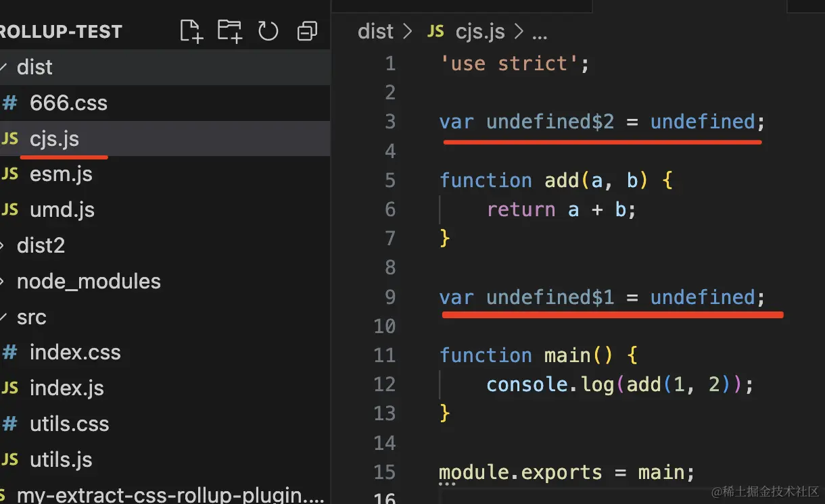Click line number 1 in gutter
The image size is (825, 504).
pyautogui.click(x=390, y=64)
